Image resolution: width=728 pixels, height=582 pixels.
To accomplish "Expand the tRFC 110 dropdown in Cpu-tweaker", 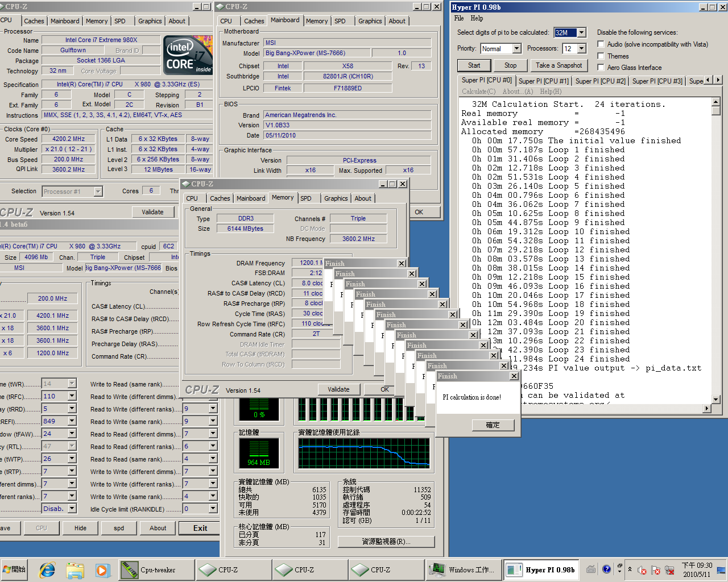I will click(x=72, y=396).
